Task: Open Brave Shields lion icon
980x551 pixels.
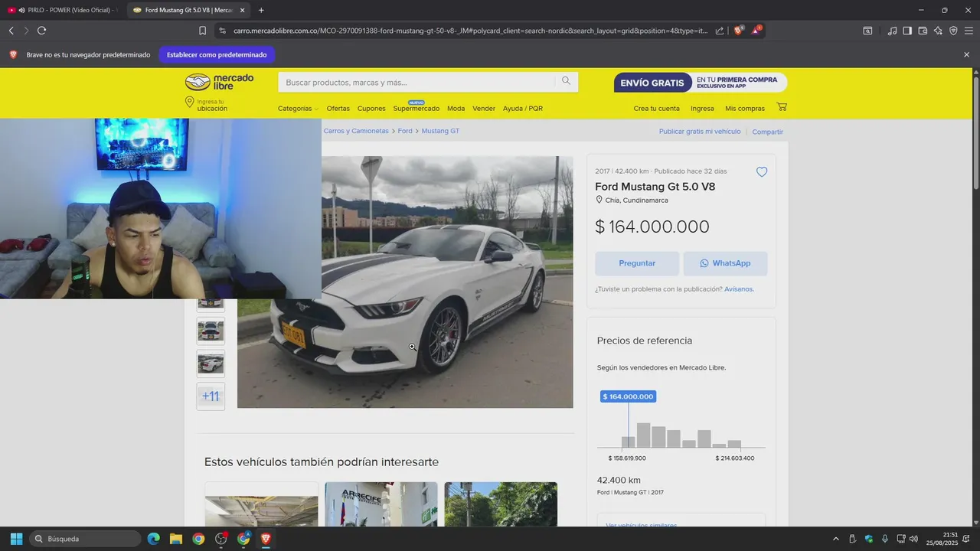Action: point(738,31)
